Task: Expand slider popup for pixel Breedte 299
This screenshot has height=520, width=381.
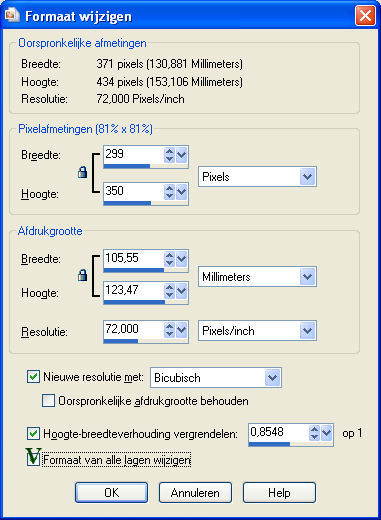Action: (x=181, y=155)
